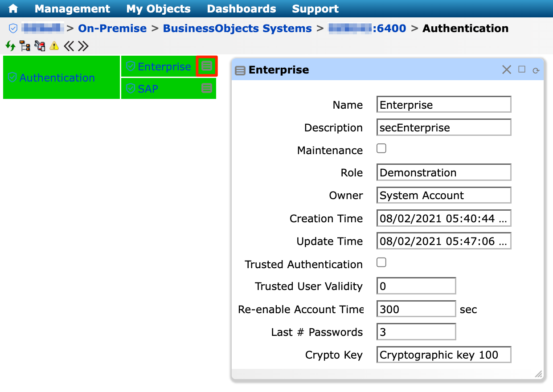Open the Management menu
This screenshot has height=392, width=553.
click(72, 9)
